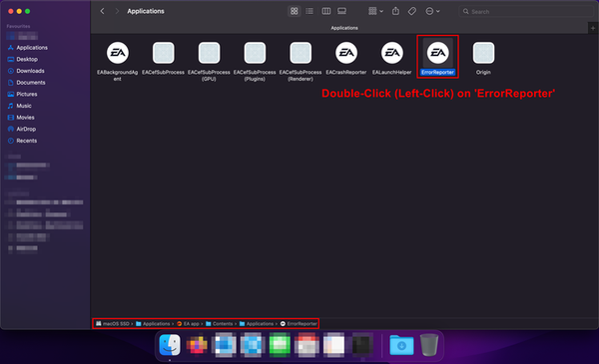
Task: Go back with the back arrow
Action: click(102, 11)
